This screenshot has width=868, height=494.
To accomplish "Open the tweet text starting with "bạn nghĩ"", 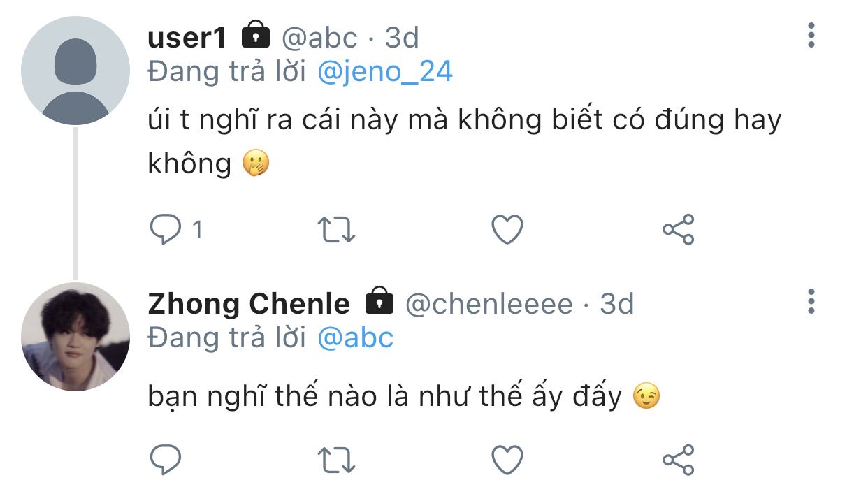I will click(384, 398).
